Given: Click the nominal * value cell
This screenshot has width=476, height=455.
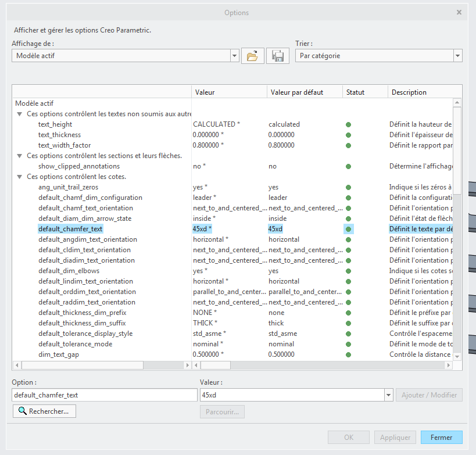Looking at the screenshot, I should point(208,344).
